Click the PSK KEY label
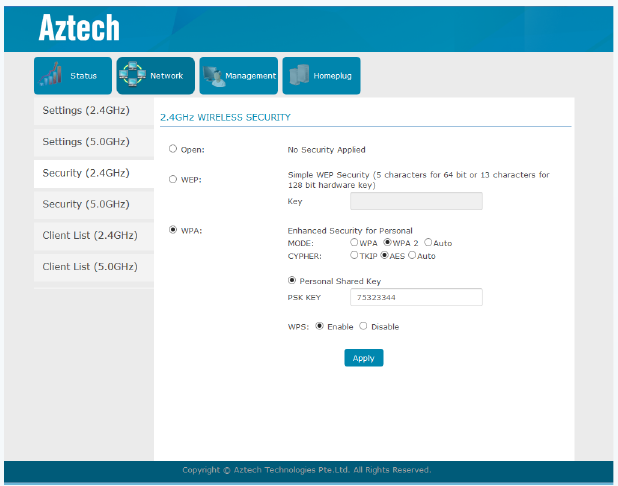The height and width of the screenshot is (486, 618). (304, 298)
